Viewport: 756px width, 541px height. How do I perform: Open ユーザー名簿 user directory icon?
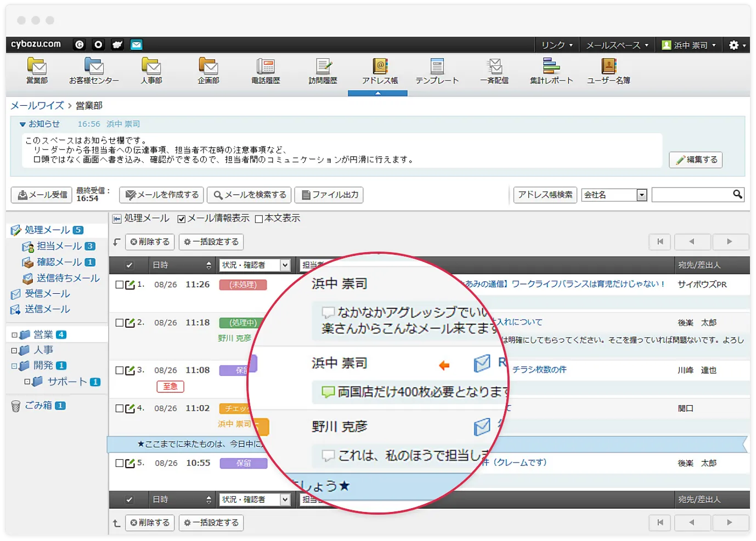click(x=608, y=67)
